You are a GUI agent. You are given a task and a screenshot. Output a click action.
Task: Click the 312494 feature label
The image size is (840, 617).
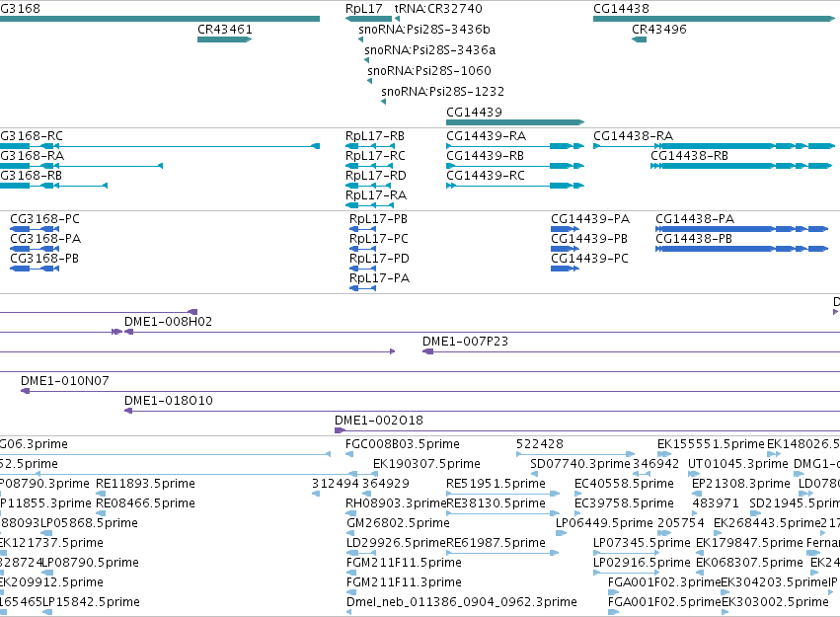pos(336,484)
